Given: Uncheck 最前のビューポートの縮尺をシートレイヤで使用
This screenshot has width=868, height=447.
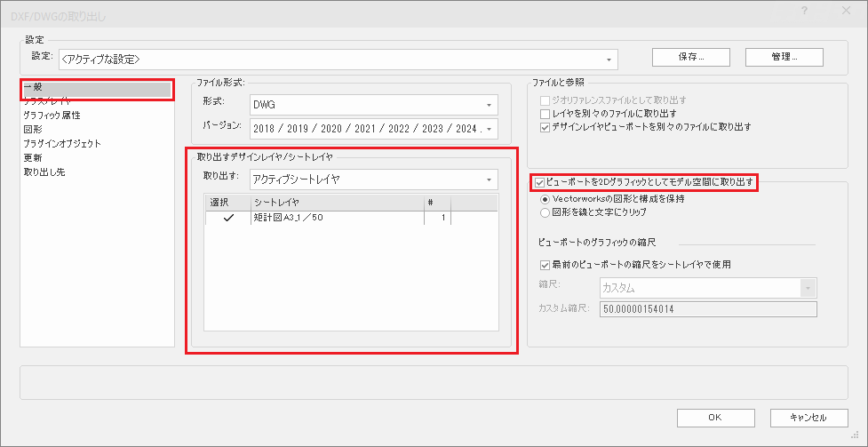Looking at the screenshot, I should click(x=545, y=265).
